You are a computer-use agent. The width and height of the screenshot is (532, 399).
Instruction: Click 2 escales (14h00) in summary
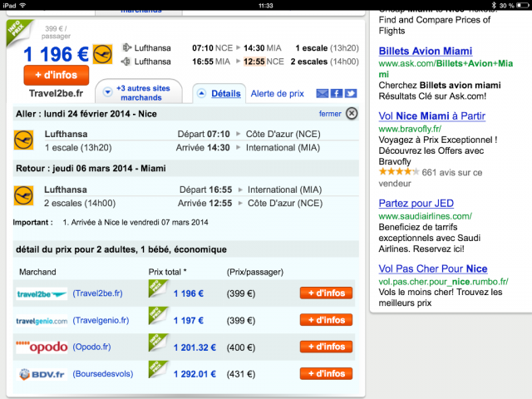[x=325, y=62]
